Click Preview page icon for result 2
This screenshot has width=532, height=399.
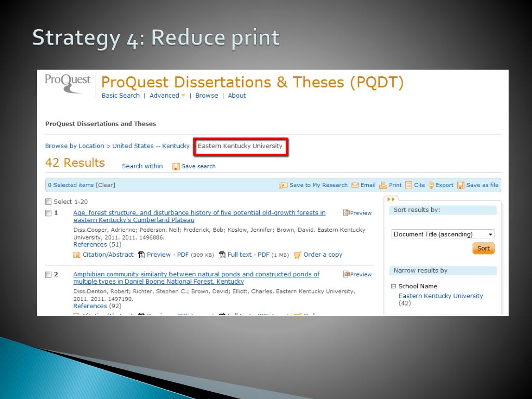(347, 274)
